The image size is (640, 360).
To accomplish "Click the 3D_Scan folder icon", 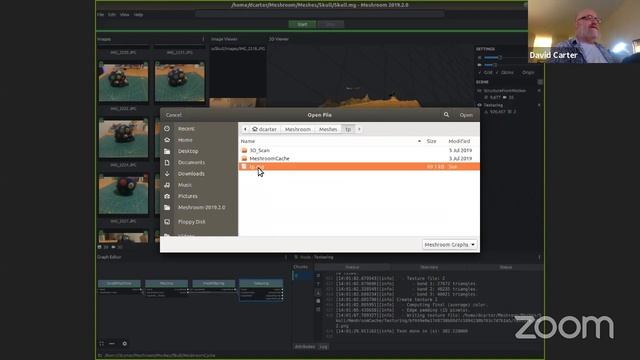I will (x=244, y=150).
